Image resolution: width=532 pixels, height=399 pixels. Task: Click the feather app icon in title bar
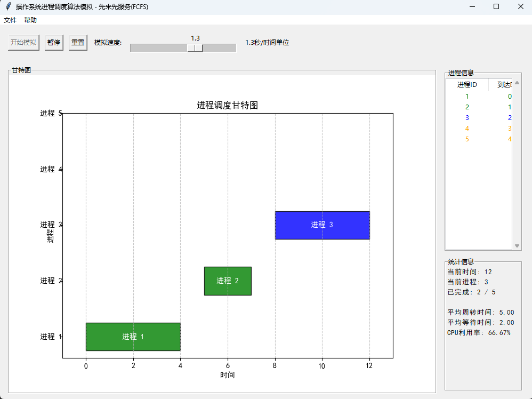pos(9,6)
